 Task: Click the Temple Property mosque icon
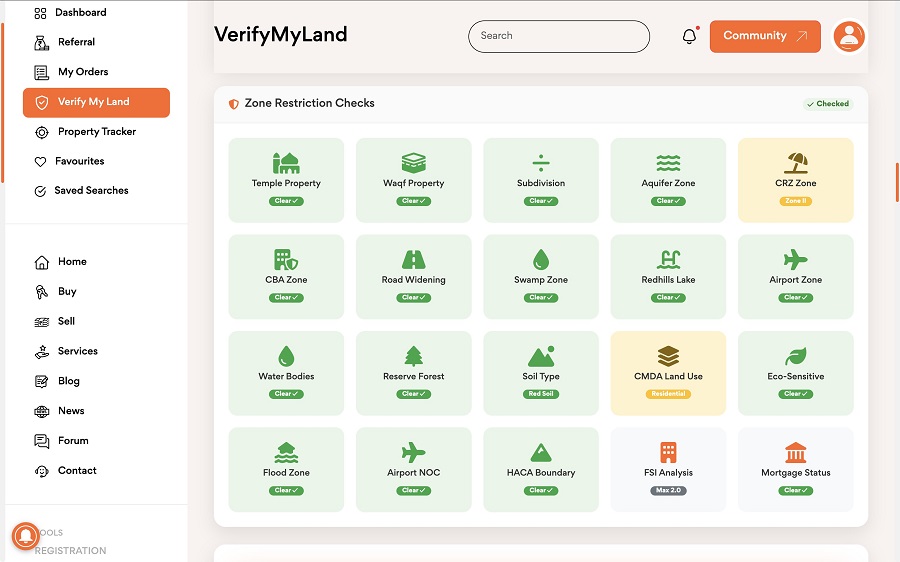286,163
